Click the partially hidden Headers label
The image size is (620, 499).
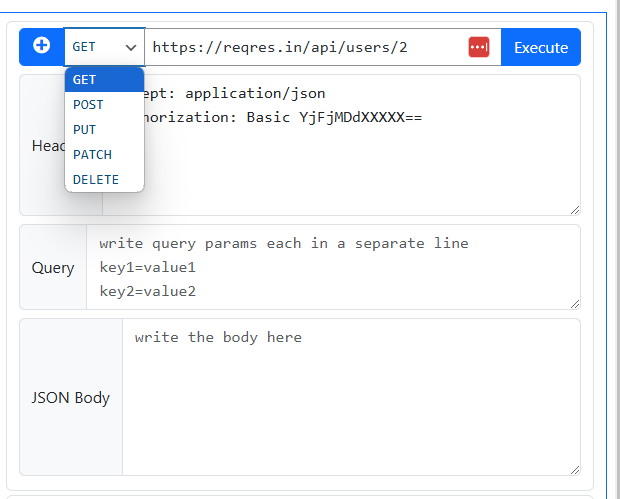point(47,146)
